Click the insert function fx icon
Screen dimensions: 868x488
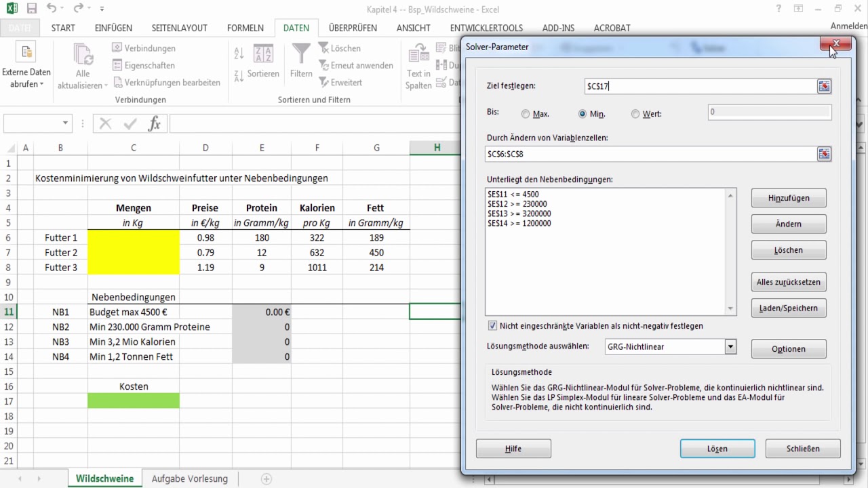pos(155,123)
